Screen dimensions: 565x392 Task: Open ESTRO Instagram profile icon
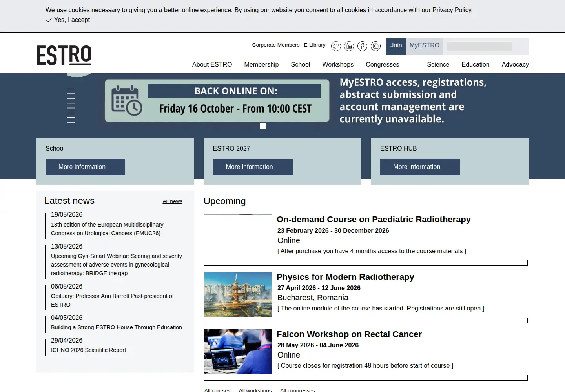coord(376,46)
